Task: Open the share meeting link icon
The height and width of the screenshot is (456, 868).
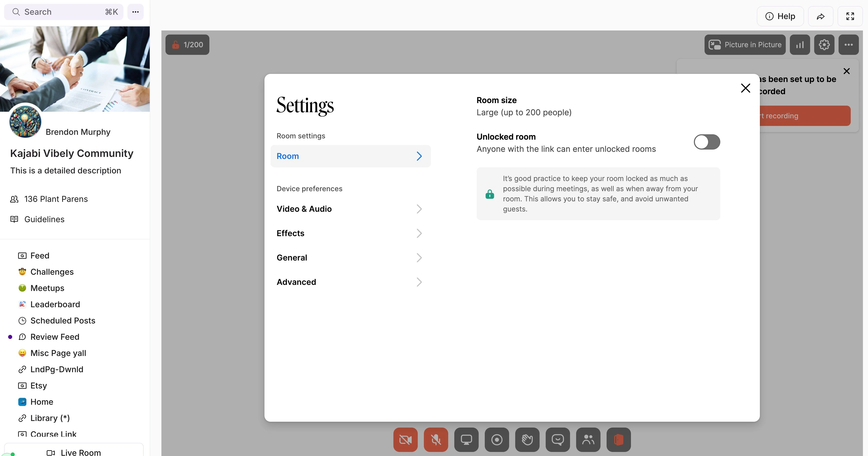Action: coord(821,16)
